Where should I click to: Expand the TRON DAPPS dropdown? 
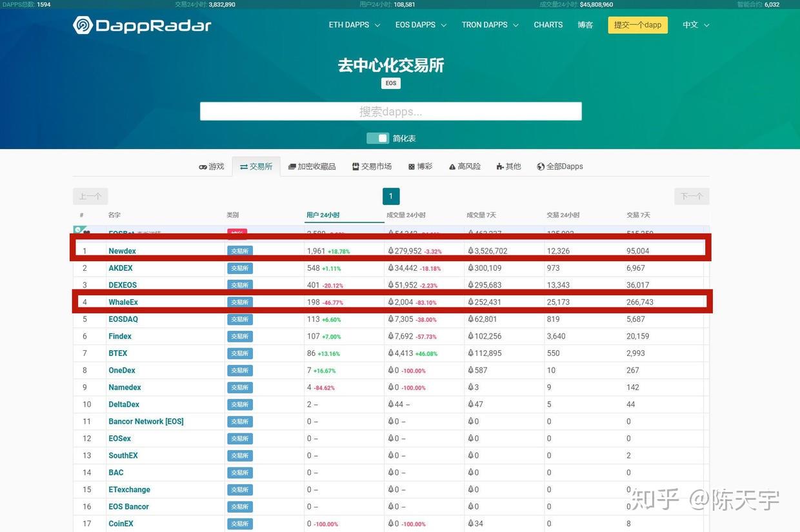490,25
